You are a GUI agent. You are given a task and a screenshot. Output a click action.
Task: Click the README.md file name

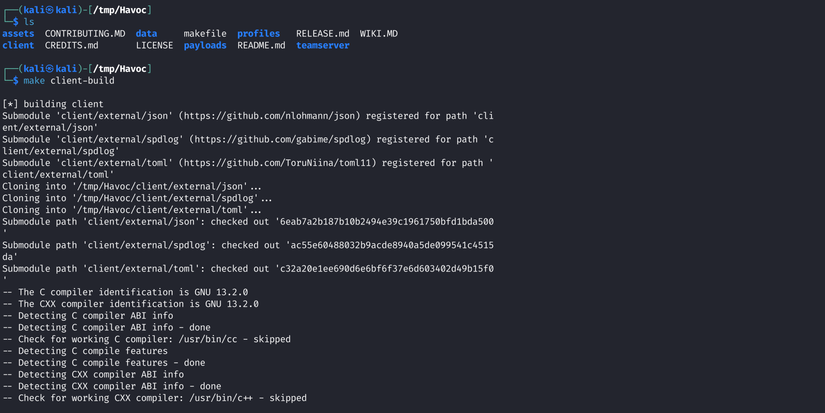261,45
